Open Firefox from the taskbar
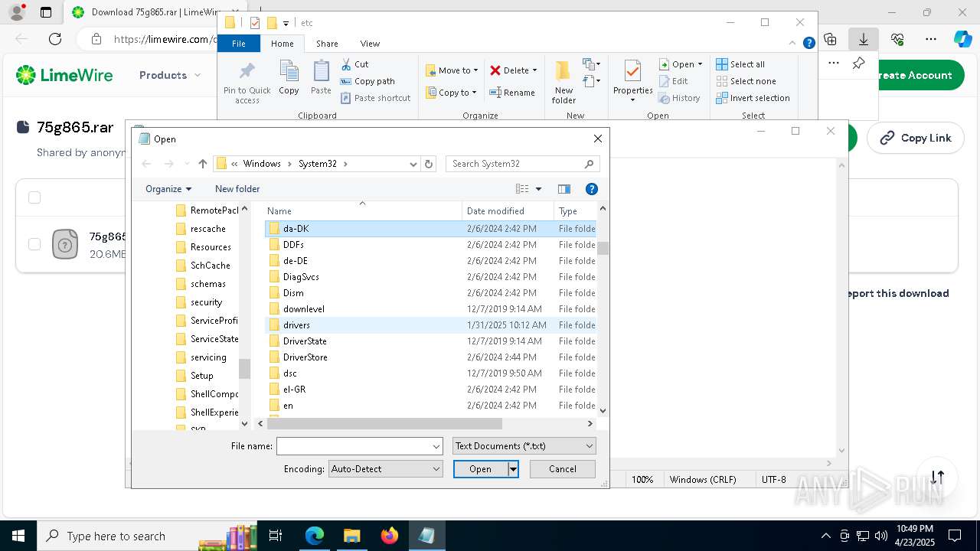980x551 pixels. [x=389, y=536]
